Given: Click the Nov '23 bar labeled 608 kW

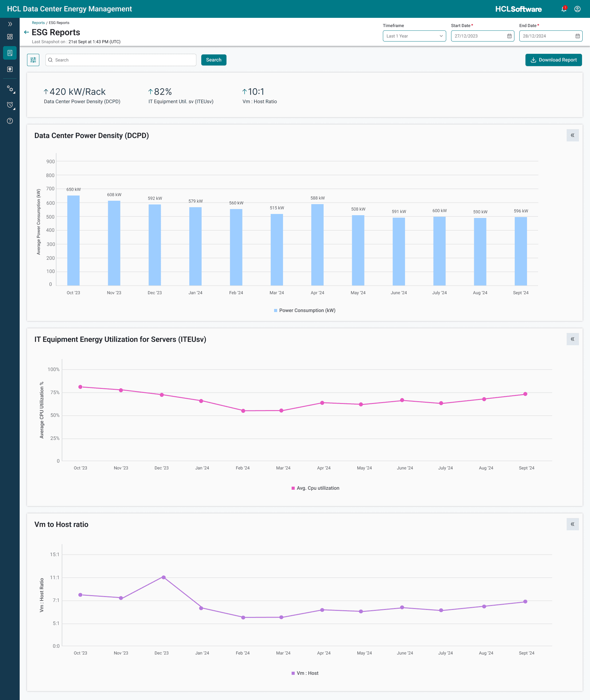Looking at the screenshot, I should click(x=114, y=243).
